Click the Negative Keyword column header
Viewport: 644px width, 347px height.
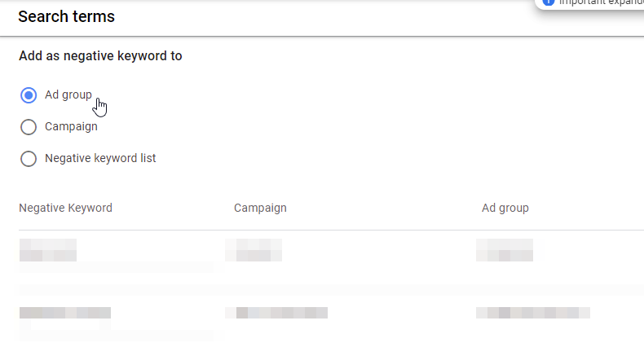click(x=65, y=208)
